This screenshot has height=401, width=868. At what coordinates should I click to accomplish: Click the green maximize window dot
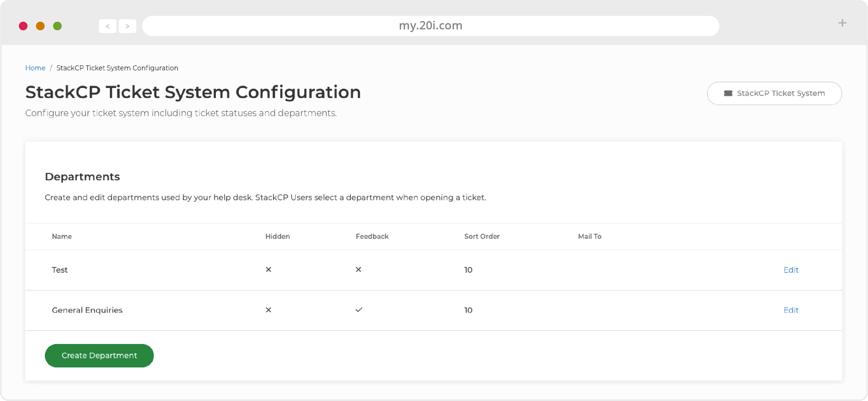click(x=58, y=26)
